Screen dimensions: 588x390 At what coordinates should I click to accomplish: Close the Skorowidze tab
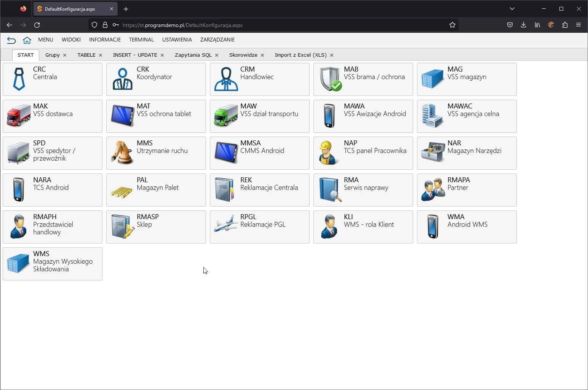[x=262, y=55]
